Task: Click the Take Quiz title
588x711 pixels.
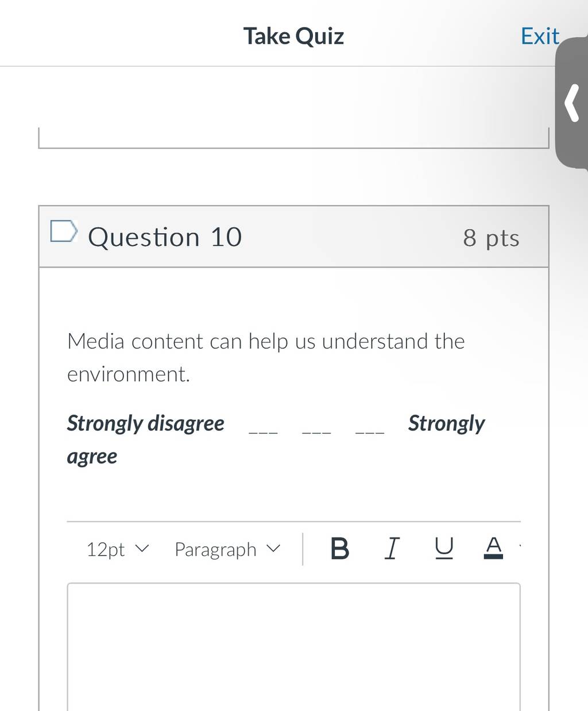Action: pos(293,36)
